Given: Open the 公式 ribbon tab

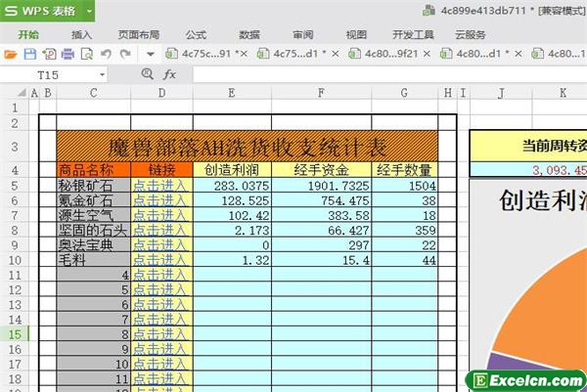Looking at the screenshot, I should 196,35.
